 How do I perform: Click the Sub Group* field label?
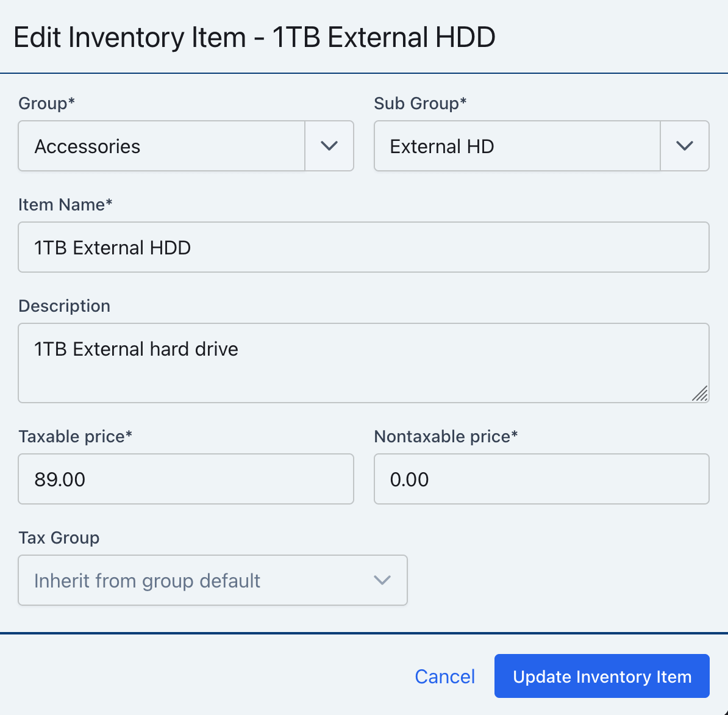coord(420,103)
